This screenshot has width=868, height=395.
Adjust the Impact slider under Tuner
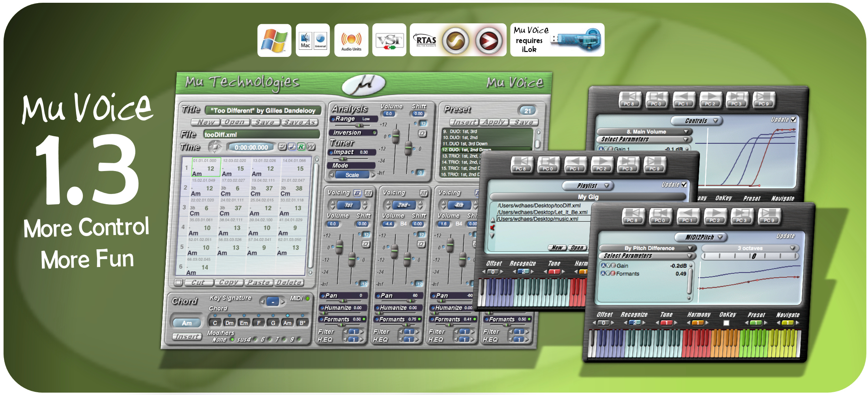[343, 159]
